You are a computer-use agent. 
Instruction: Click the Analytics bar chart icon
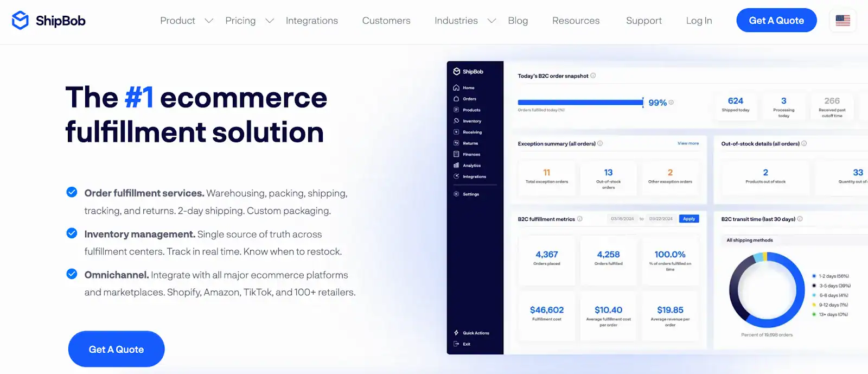(x=456, y=166)
